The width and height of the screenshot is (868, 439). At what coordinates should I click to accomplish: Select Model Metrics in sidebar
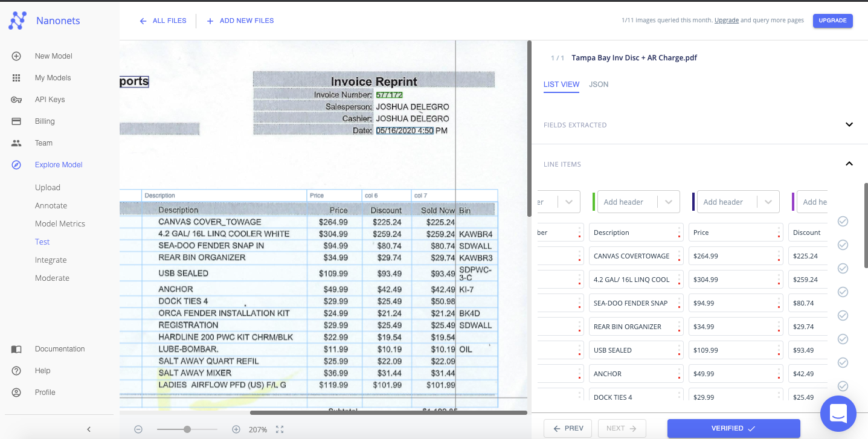click(60, 224)
